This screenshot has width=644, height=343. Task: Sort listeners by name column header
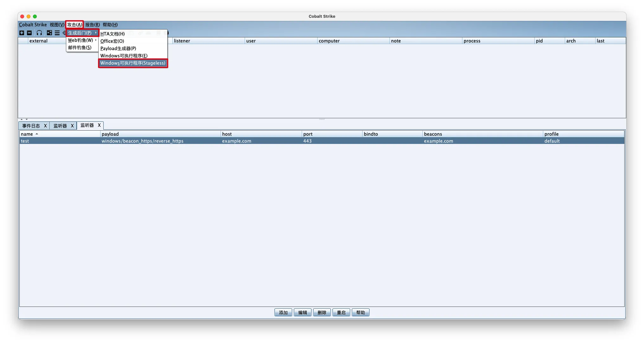(x=60, y=134)
